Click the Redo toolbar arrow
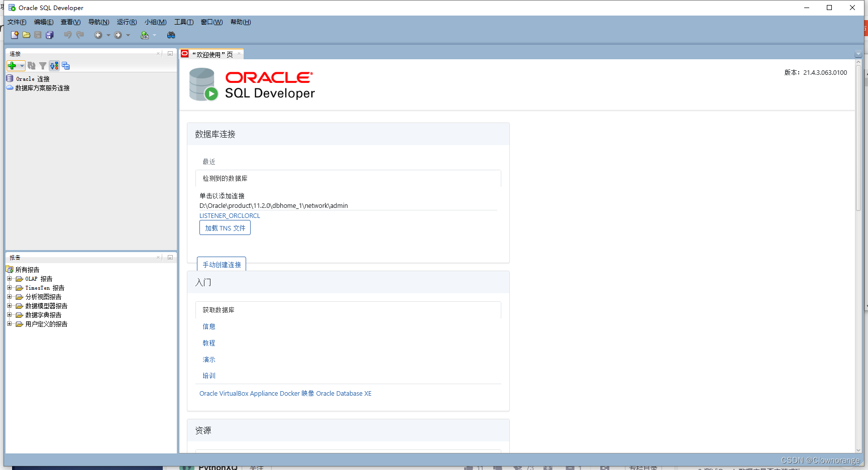The height and width of the screenshot is (470, 868). [x=80, y=35]
